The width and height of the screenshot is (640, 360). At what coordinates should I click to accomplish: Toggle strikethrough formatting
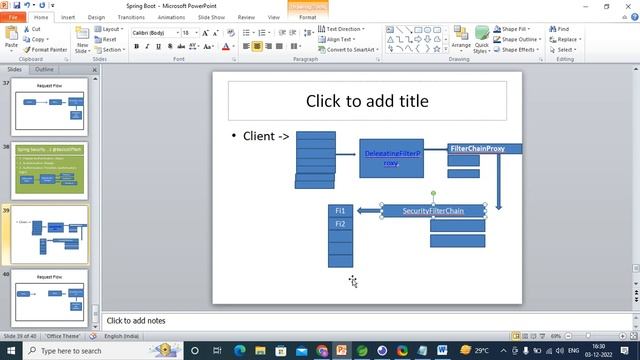(181, 47)
